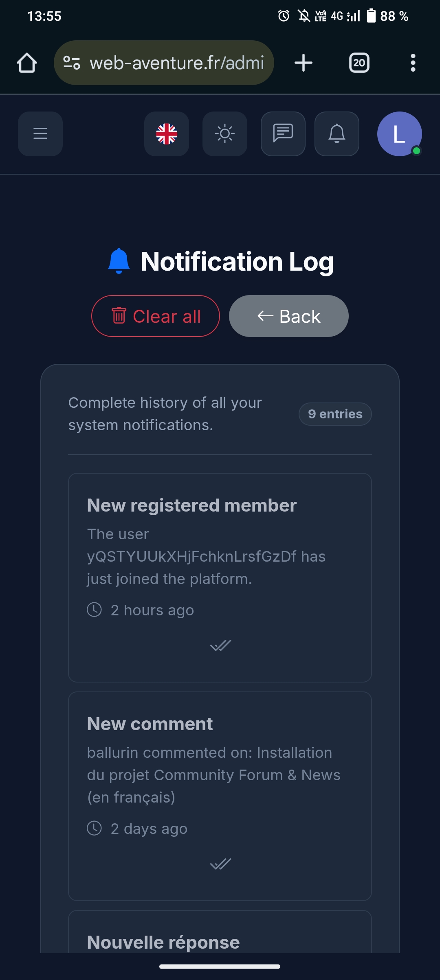Open the messages chat icon
This screenshot has height=980, width=440.
[283, 133]
